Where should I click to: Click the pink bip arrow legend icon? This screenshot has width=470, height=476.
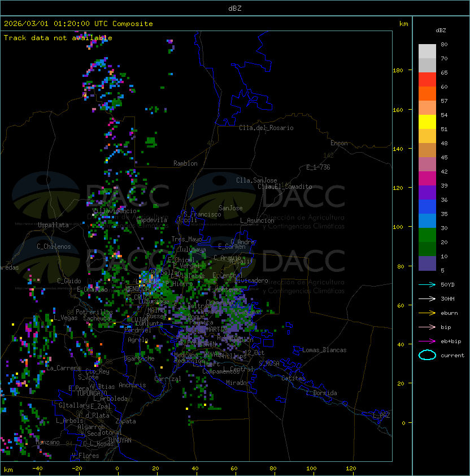point(427,327)
